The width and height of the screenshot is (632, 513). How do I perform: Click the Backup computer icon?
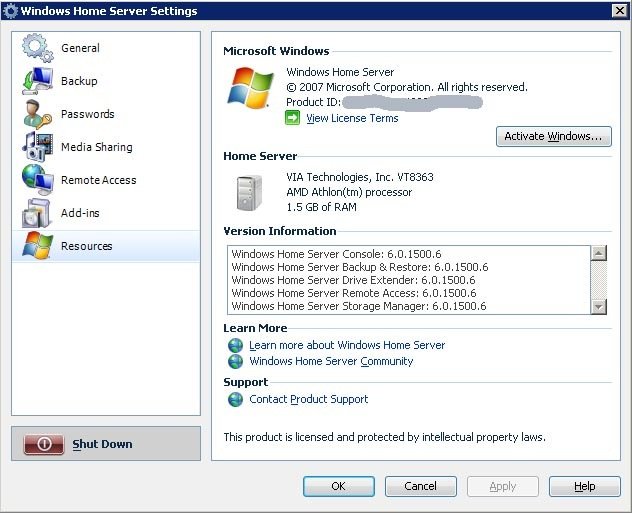[x=37, y=81]
